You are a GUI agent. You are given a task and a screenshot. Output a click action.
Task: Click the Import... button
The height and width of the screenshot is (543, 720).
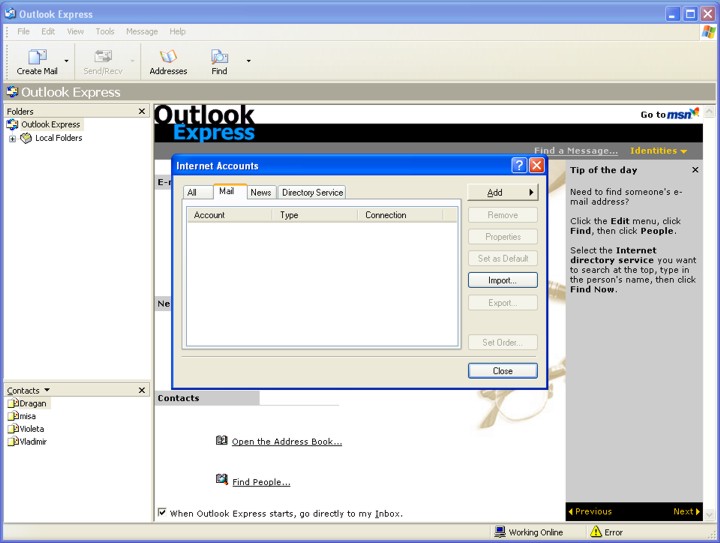pos(502,280)
